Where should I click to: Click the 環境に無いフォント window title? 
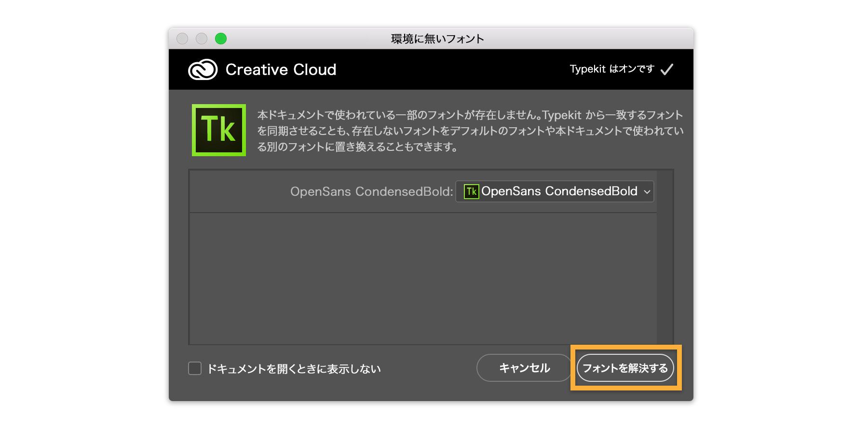point(437,39)
